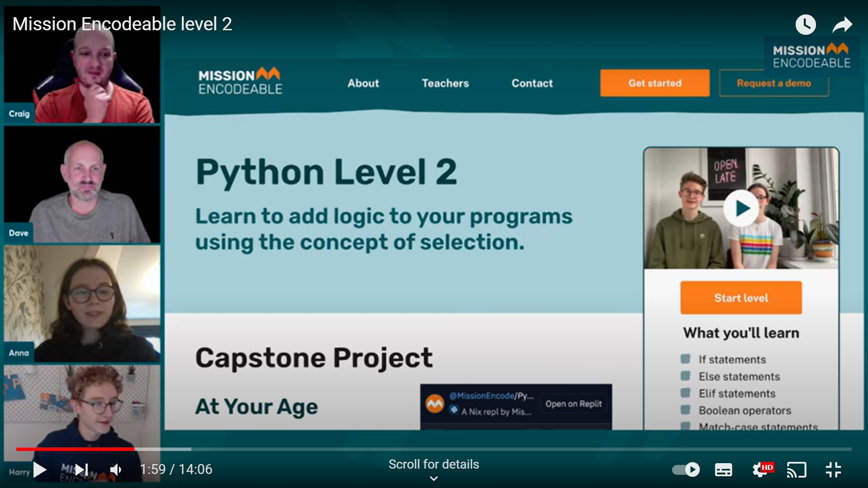
Task: Open the Teachers page
Action: 445,83
